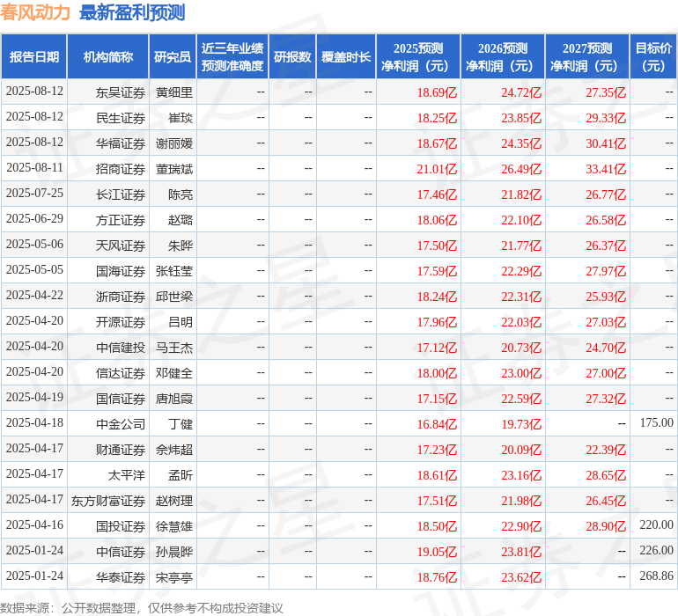678x616 pixels.
Task: Select the 2026预测净利润 column header
Action: pos(503,56)
